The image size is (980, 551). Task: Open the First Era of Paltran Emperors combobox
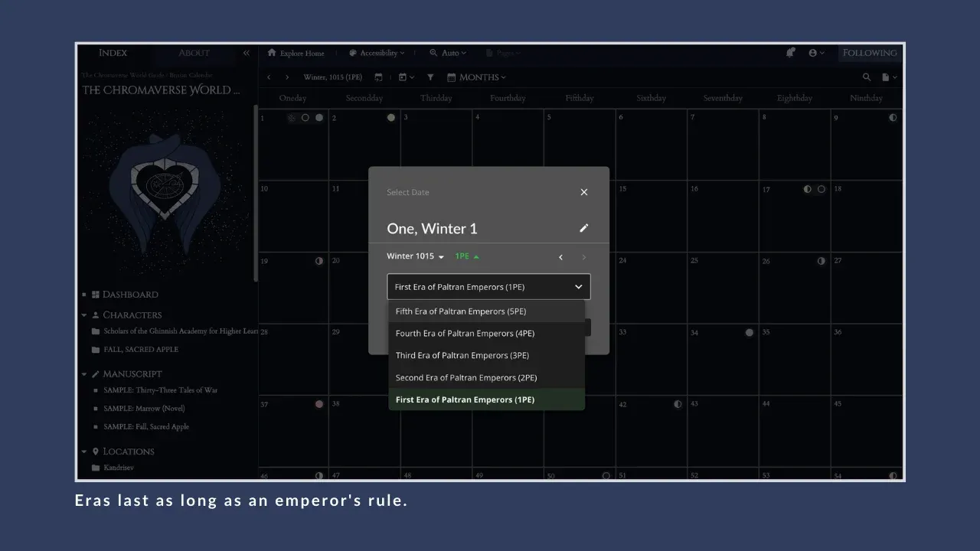(x=488, y=286)
